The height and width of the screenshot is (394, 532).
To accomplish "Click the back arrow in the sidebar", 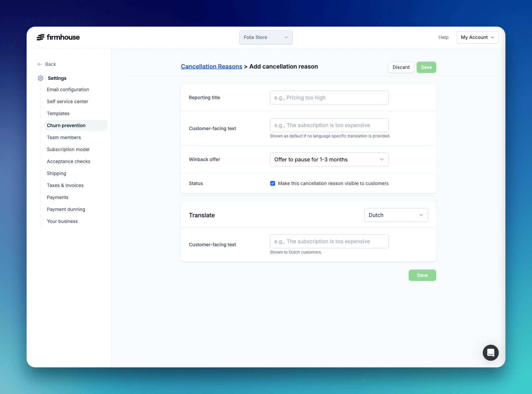I will [x=40, y=64].
